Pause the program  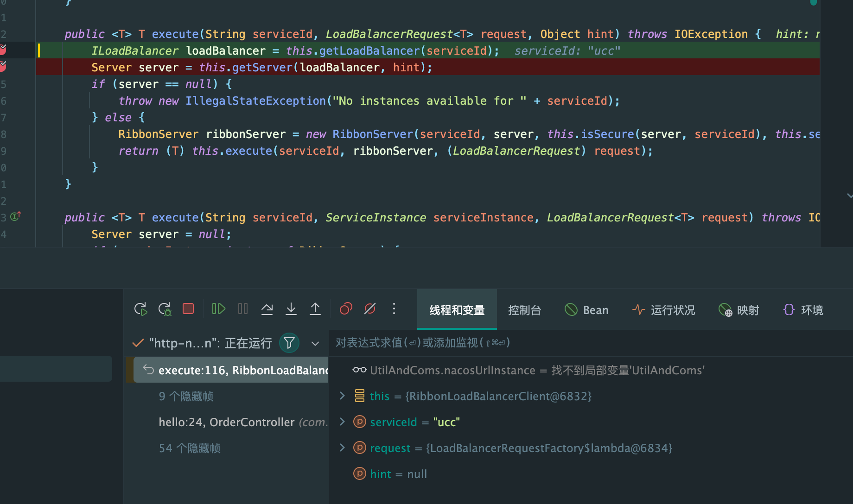coord(242,309)
